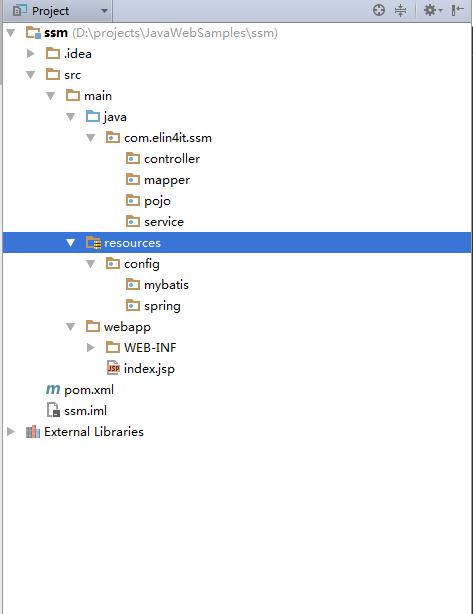This screenshot has width=473, height=614.
Task: Expand the .idea folder node
Action: coord(31,53)
